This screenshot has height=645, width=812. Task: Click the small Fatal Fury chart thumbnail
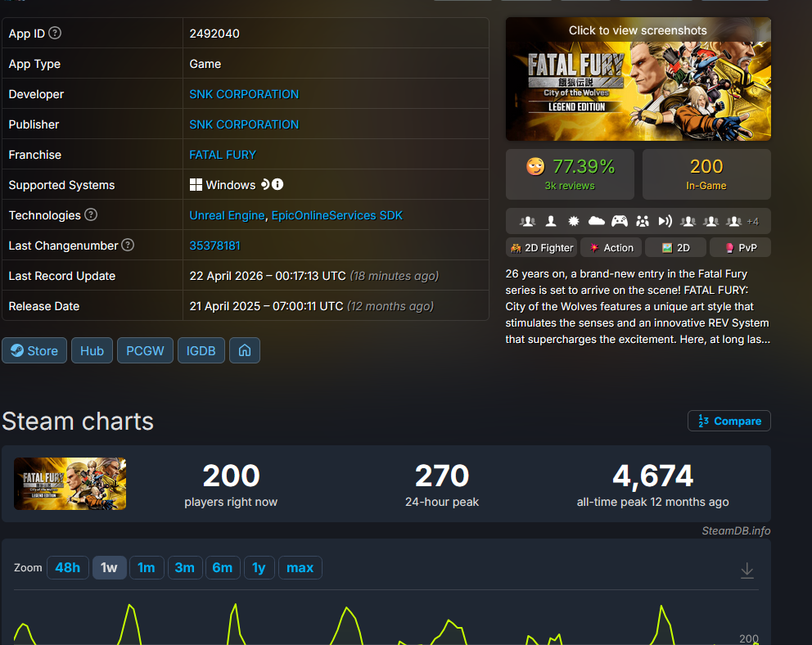point(70,484)
